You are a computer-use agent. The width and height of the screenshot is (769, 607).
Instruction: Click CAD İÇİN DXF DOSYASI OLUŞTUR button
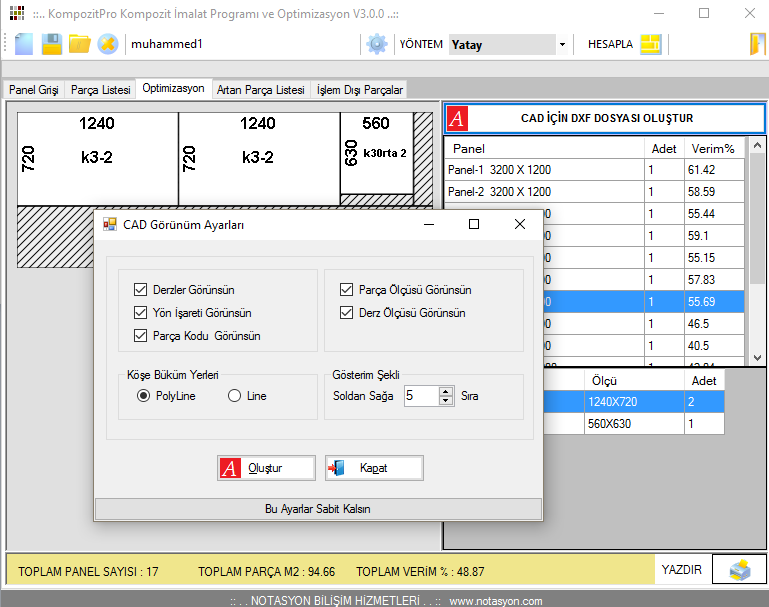click(x=605, y=118)
